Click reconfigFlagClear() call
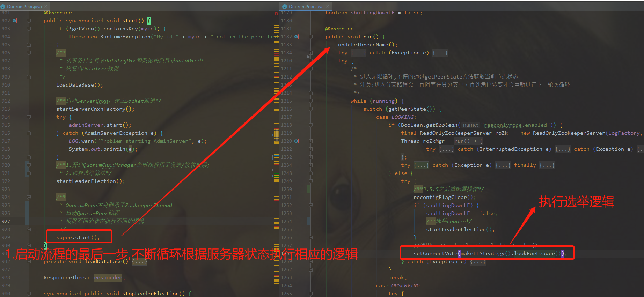The height and width of the screenshot is (297, 644). [445, 197]
